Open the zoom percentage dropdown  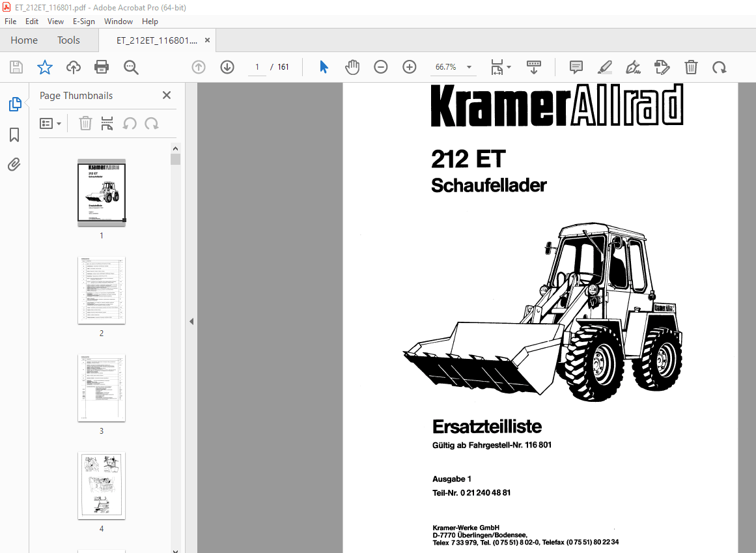pyautogui.click(x=468, y=67)
